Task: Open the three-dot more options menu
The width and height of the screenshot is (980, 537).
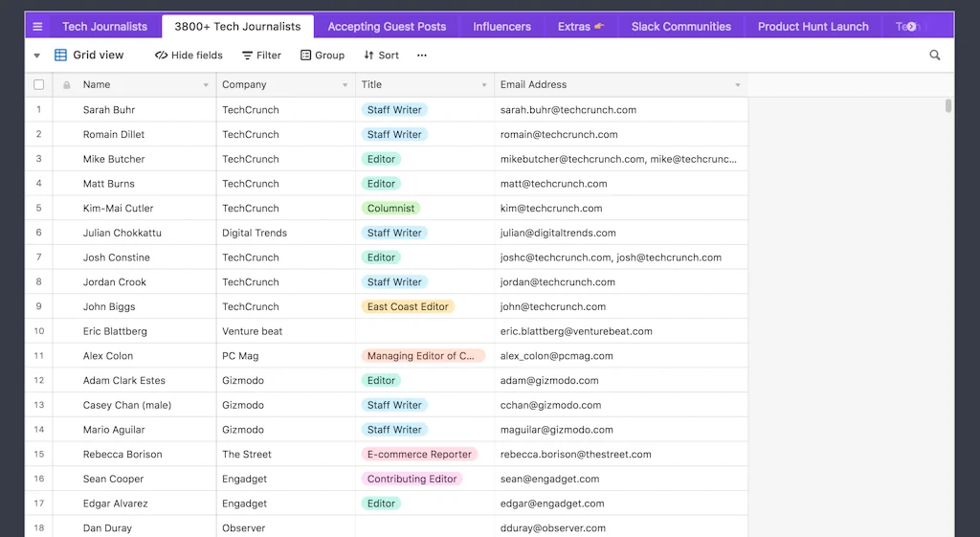Action: click(422, 55)
